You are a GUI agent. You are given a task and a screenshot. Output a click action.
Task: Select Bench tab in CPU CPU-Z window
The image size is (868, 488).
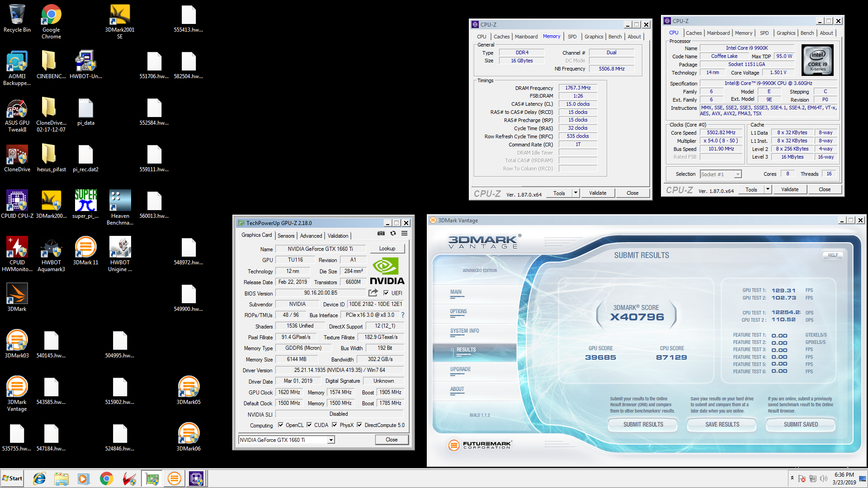pos(807,33)
